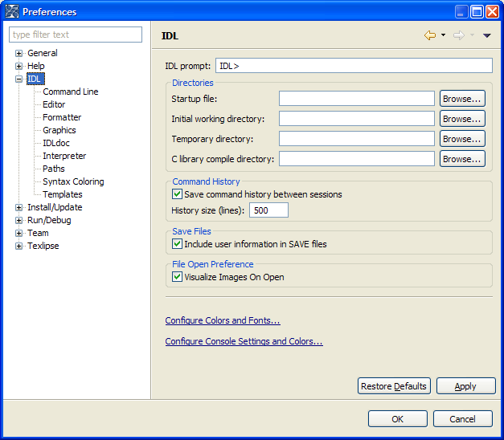
Task: Minimize the Preferences window
Action: pos(461,12)
